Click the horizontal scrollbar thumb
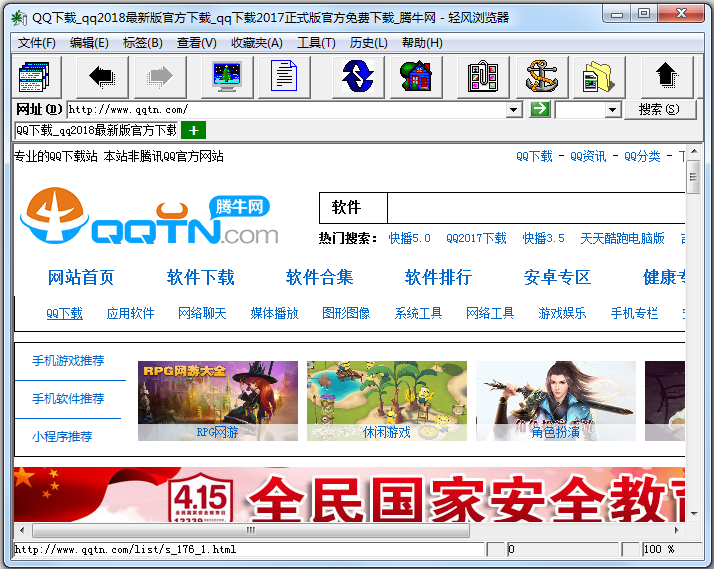Viewport: 714px width, 569px height. [x=251, y=530]
